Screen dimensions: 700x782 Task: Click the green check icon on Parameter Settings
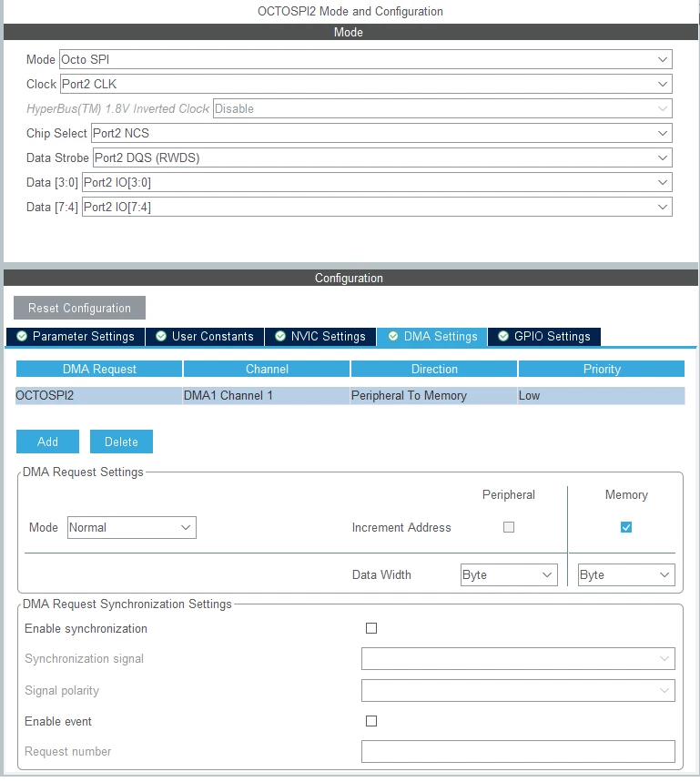pyautogui.click(x=22, y=336)
